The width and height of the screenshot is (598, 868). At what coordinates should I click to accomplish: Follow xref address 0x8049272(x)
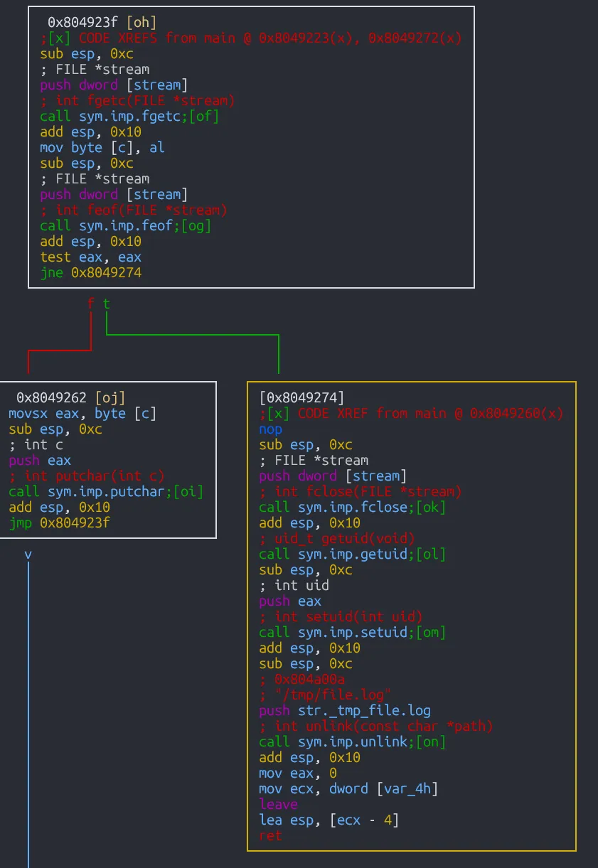tap(407, 38)
